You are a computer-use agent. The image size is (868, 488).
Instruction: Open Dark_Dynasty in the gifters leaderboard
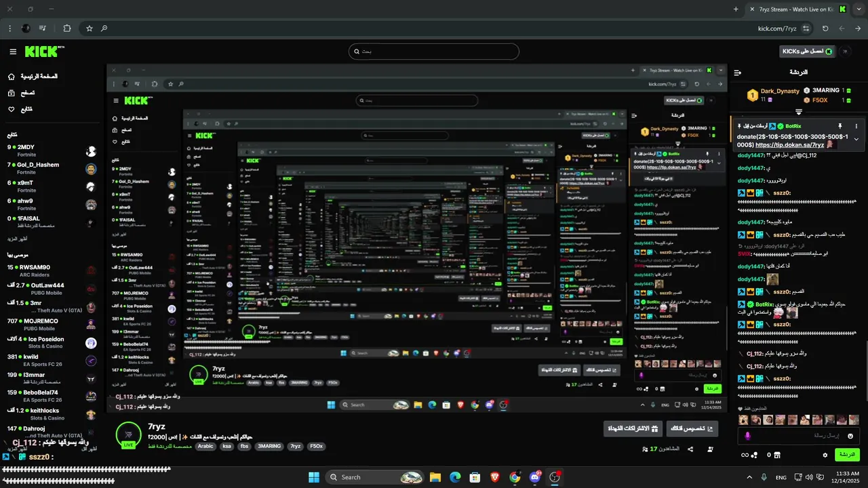tap(773, 95)
